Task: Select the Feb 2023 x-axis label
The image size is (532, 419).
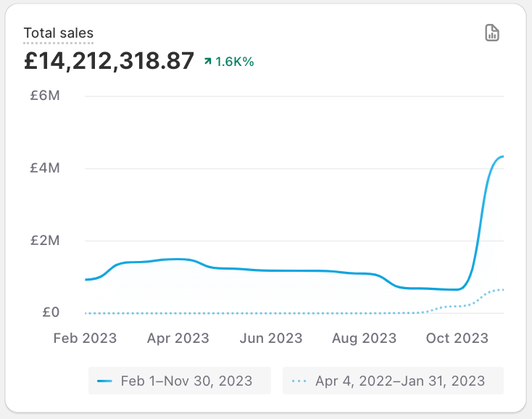Action: pos(85,338)
